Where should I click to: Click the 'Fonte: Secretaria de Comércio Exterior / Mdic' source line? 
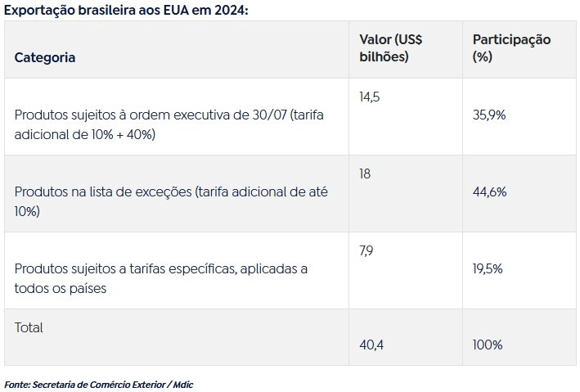point(99,385)
